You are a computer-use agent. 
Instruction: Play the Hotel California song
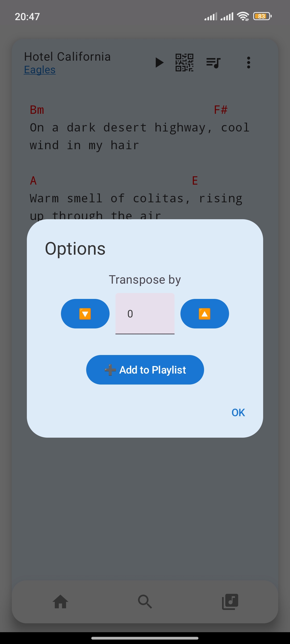click(160, 63)
